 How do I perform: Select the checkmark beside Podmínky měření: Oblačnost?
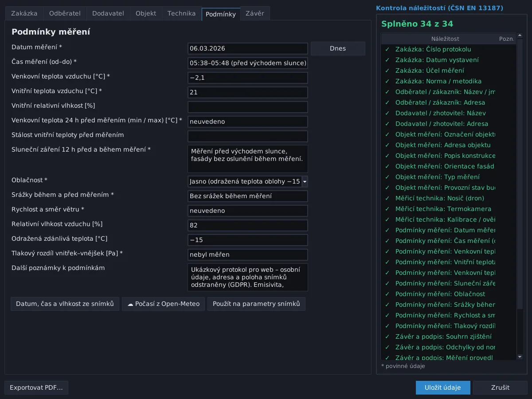pyautogui.click(x=387, y=294)
